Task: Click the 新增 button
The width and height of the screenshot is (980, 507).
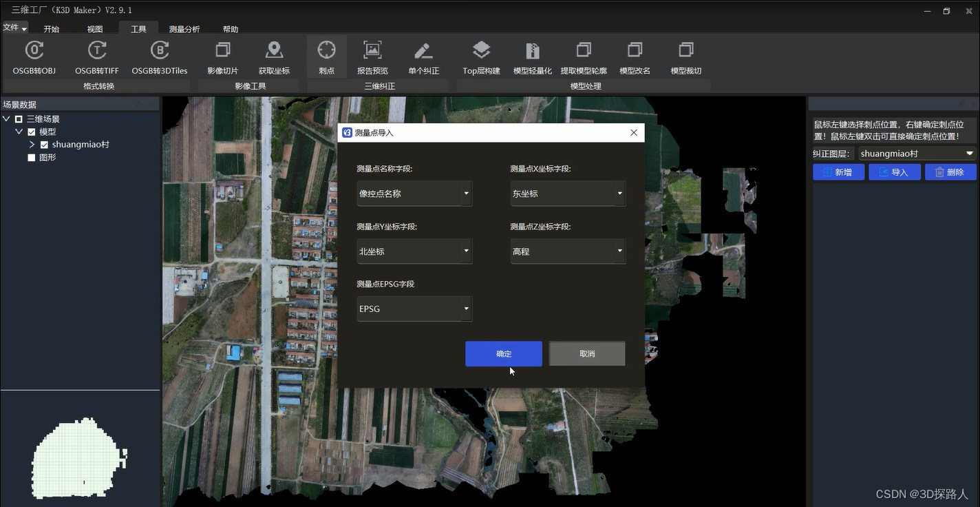Action: (838, 172)
